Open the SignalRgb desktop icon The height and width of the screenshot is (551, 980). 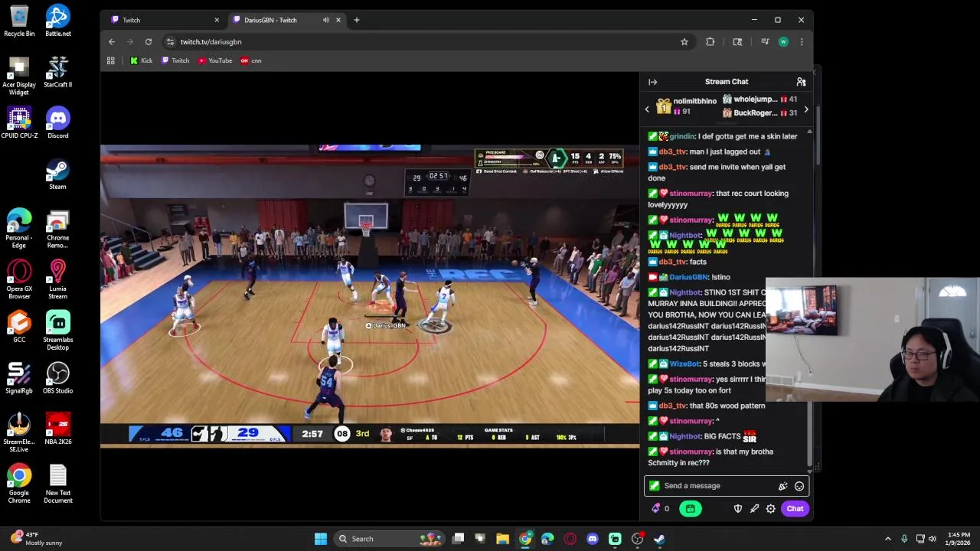[x=19, y=378]
